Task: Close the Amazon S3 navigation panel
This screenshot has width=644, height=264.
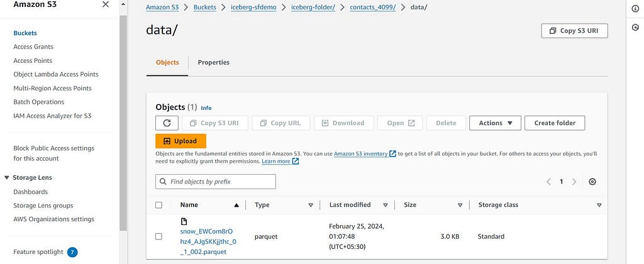Action: [x=106, y=4]
